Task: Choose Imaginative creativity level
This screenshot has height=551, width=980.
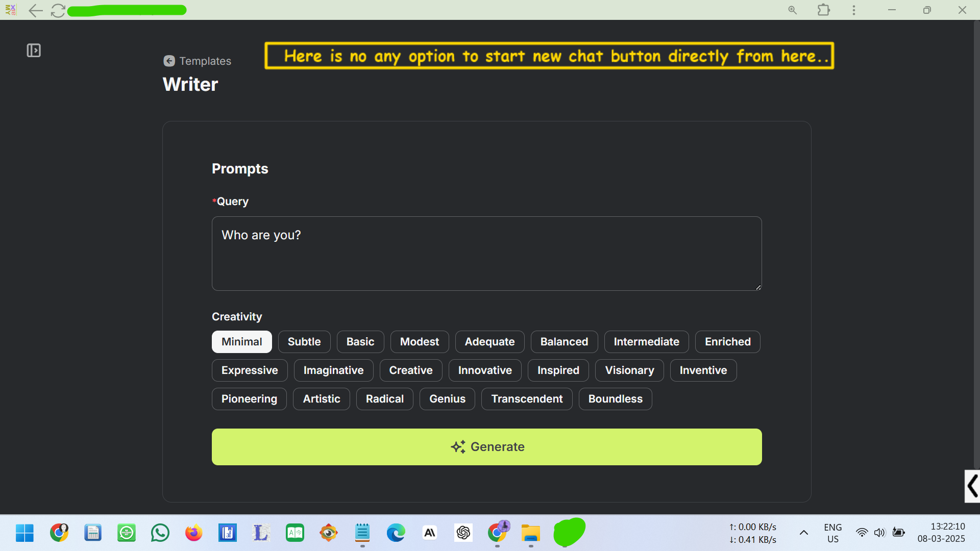Action: click(x=333, y=370)
